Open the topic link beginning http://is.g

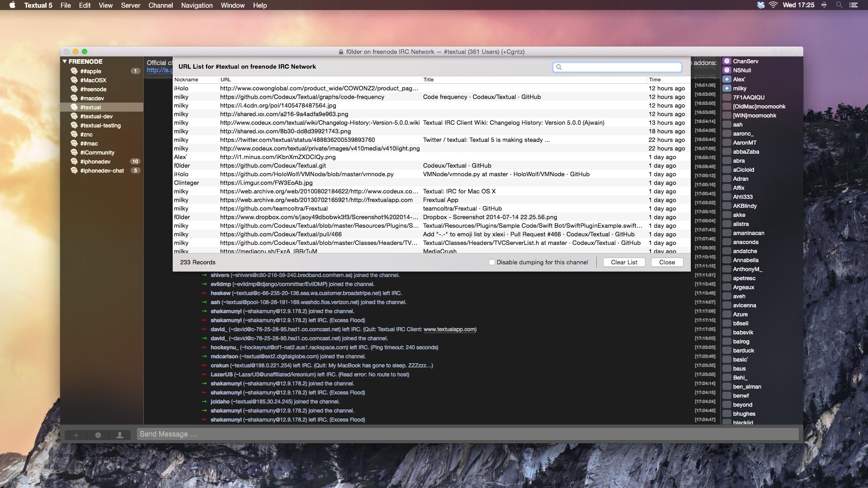point(159,70)
